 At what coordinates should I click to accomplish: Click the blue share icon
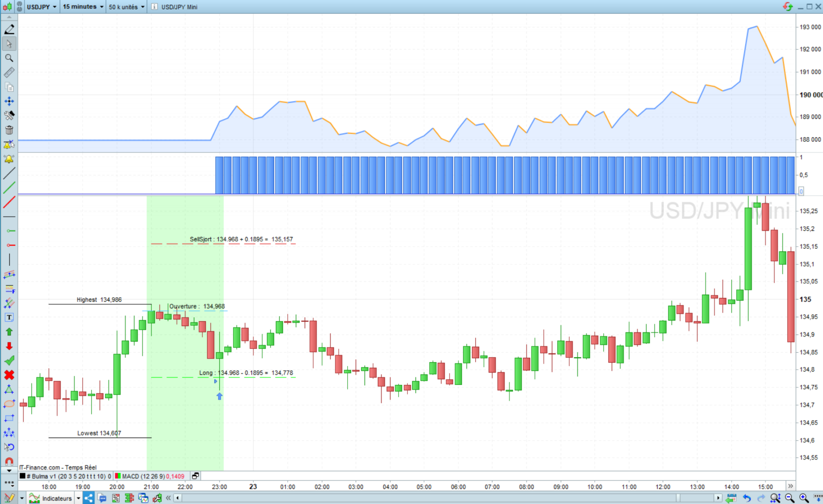point(88,498)
